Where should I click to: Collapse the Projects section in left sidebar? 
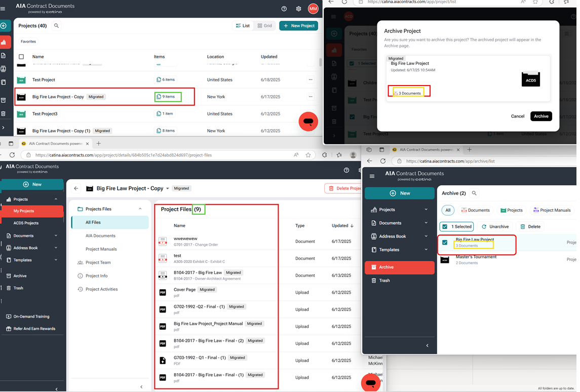tap(56, 199)
